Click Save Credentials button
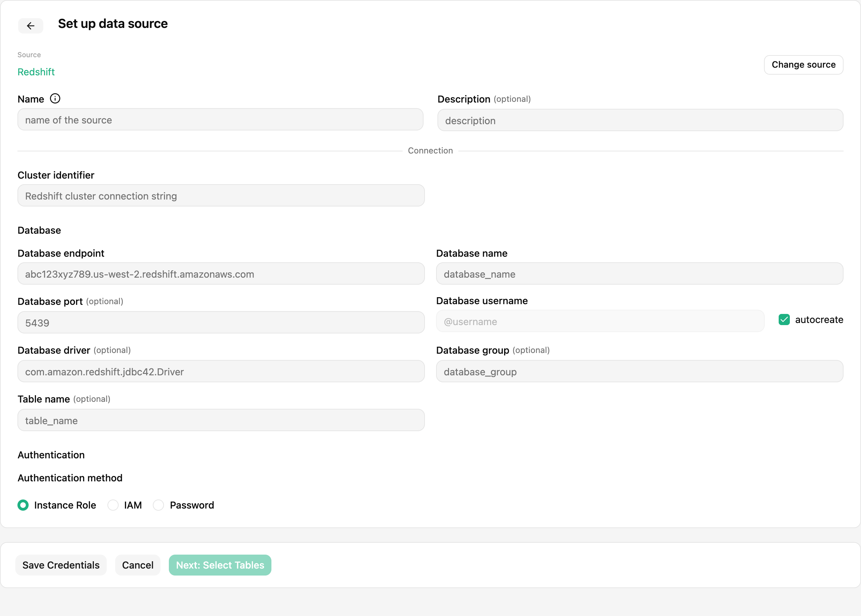Screen dimensions: 861x616 pyautogui.click(x=61, y=565)
